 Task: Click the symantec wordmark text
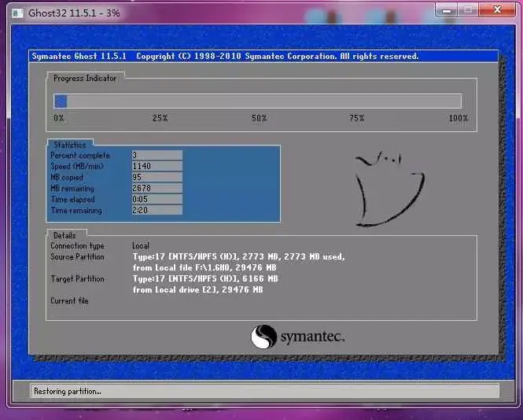tap(312, 337)
